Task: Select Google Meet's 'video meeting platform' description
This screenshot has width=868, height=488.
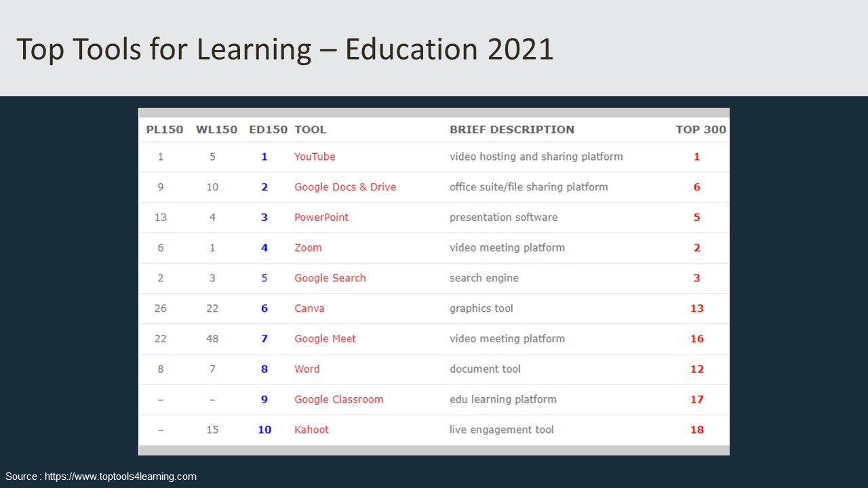Action: tap(507, 339)
